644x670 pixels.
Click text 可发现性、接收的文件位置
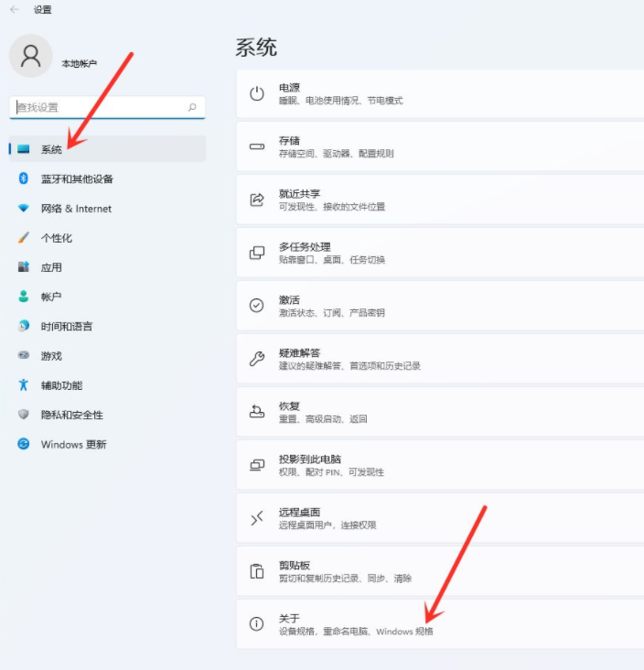click(x=332, y=207)
